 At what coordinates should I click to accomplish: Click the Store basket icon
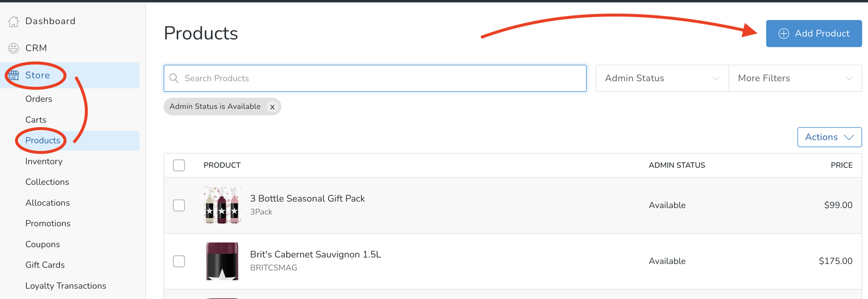click(x=13, y=75)
